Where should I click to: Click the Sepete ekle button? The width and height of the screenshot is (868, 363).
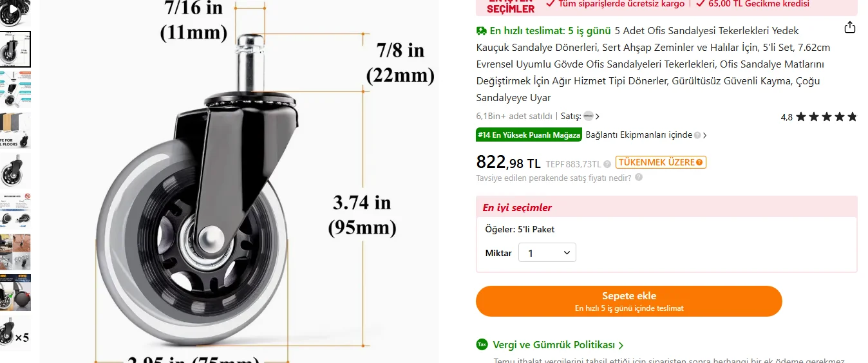[x=629, y=301]
